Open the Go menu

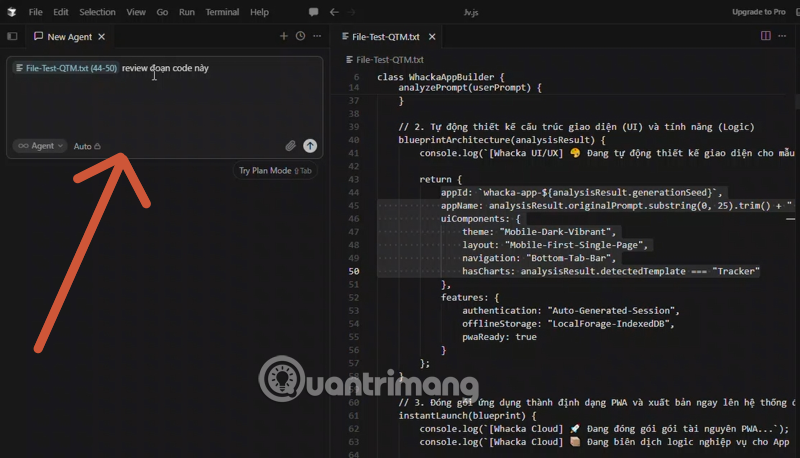(x=162, y=12)
